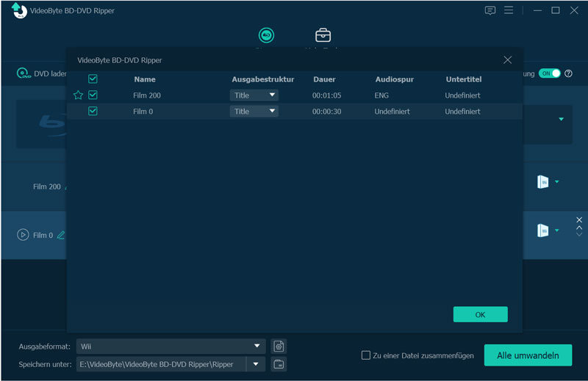
Task: Click the Dauer column header
Action: click(324, 79)
